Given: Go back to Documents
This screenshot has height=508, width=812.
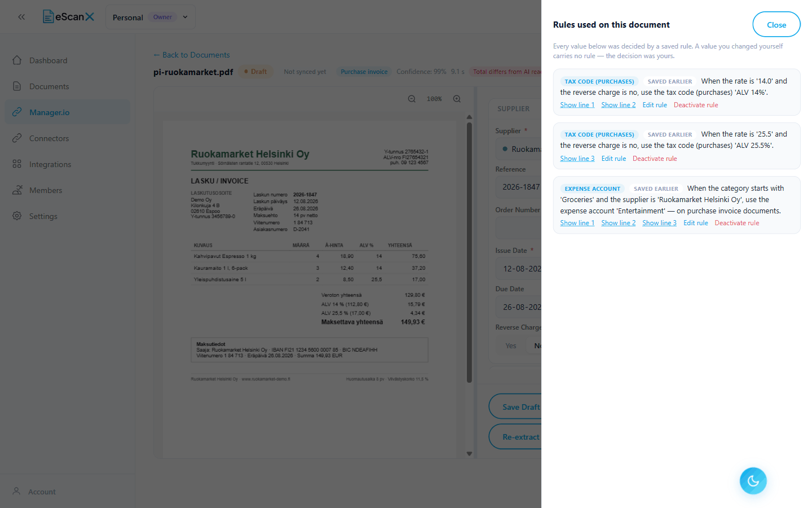Looking at the screenshot, I should 192,55.
